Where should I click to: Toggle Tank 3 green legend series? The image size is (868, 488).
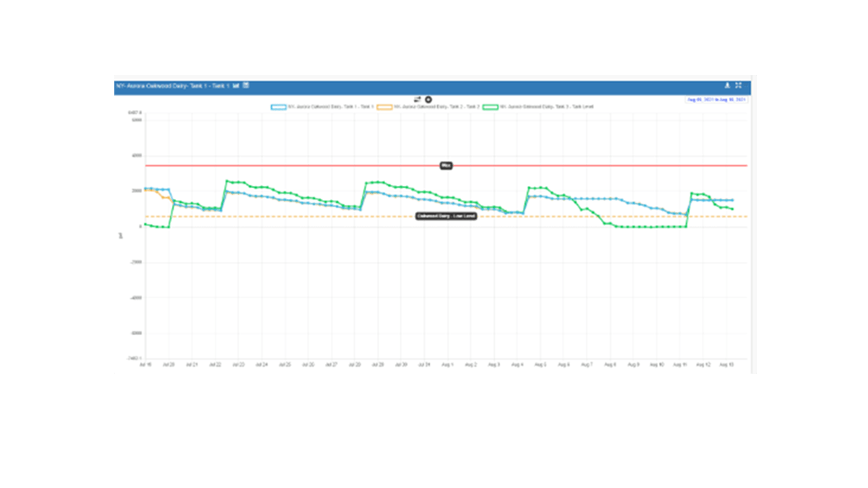(x=546, y=107)
